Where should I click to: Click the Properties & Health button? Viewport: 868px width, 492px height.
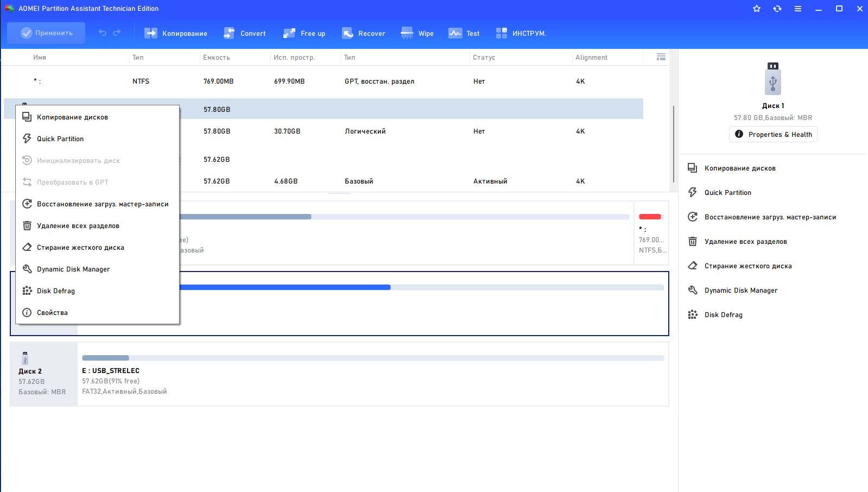773,134
